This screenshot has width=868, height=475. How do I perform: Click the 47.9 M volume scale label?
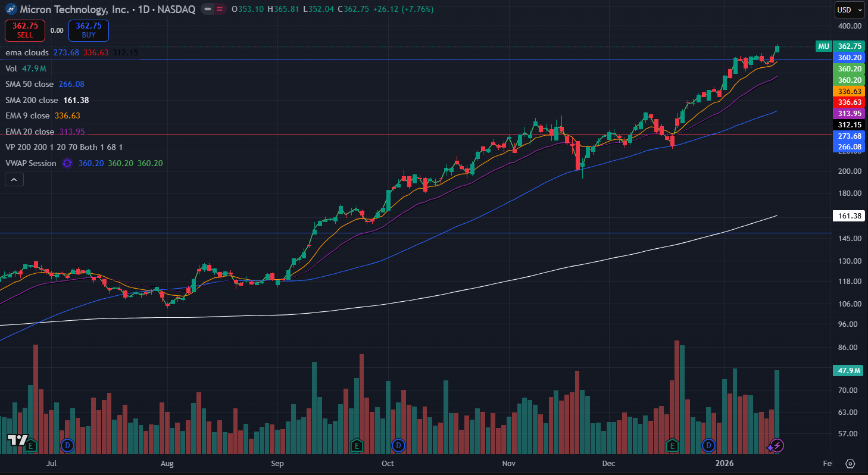coord(850,371)
